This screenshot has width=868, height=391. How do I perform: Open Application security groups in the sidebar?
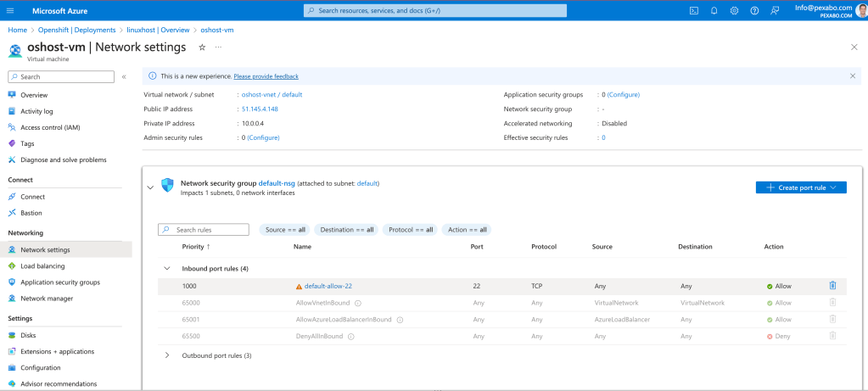[59, 282]
